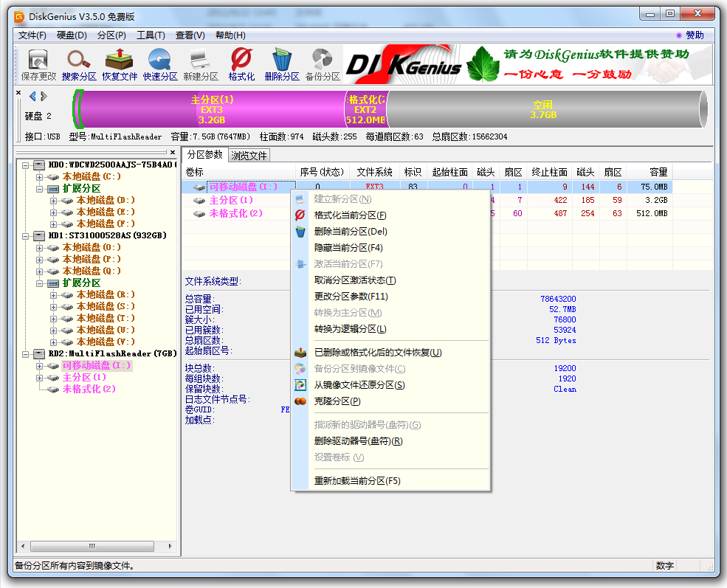Collapse the HD1 ST31000528AS disk node
This screenshot has height=588, width=727.
pyautogui.click(x=26, y=236)
